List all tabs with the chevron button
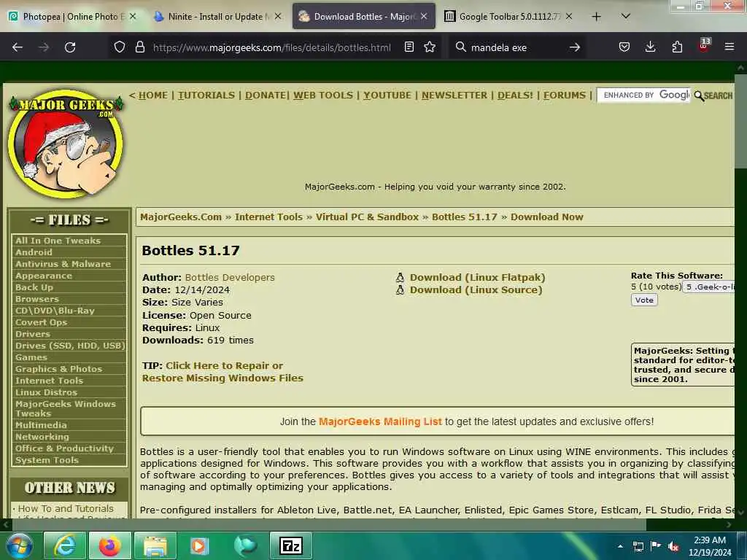This screenshot has height=560, width=747. pos(626,17)
